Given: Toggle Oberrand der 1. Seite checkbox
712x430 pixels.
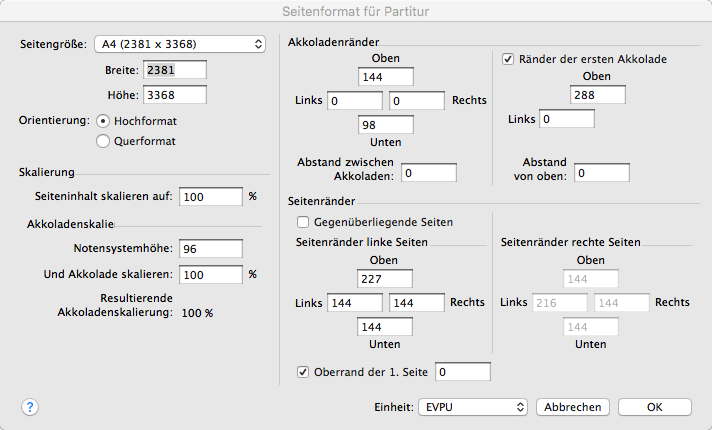Looking at the screenshot, I should pos(303,372).
